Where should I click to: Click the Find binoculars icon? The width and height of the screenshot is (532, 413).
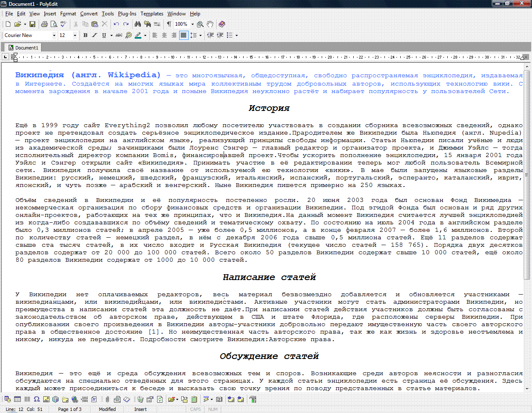(138, 24)
